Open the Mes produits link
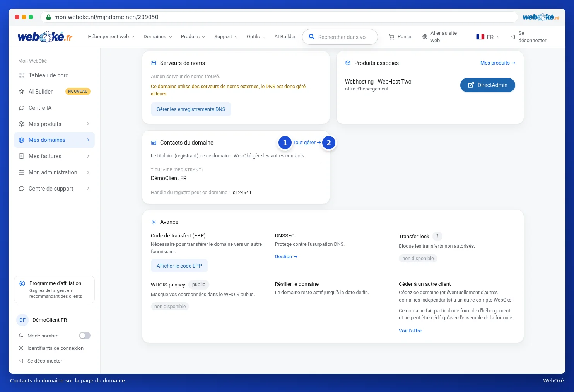The image size is (574, 392). (x=498, y=63)
